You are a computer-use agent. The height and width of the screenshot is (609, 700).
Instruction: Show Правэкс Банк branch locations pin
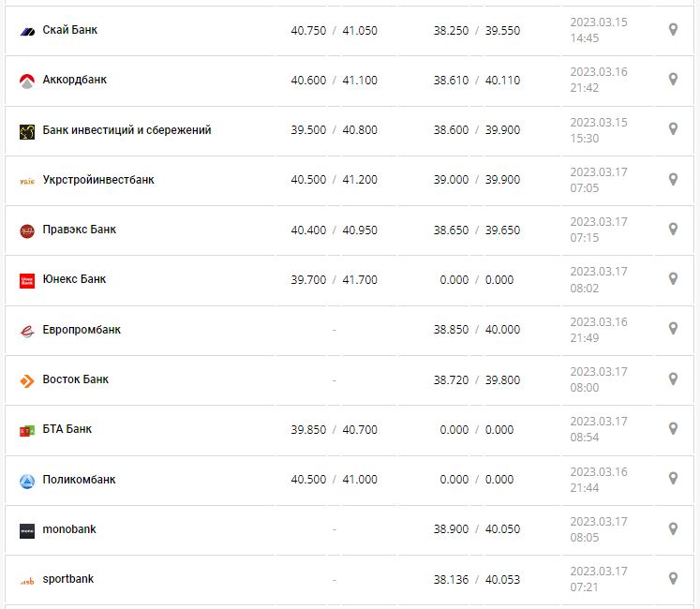(x=673, y=229)
